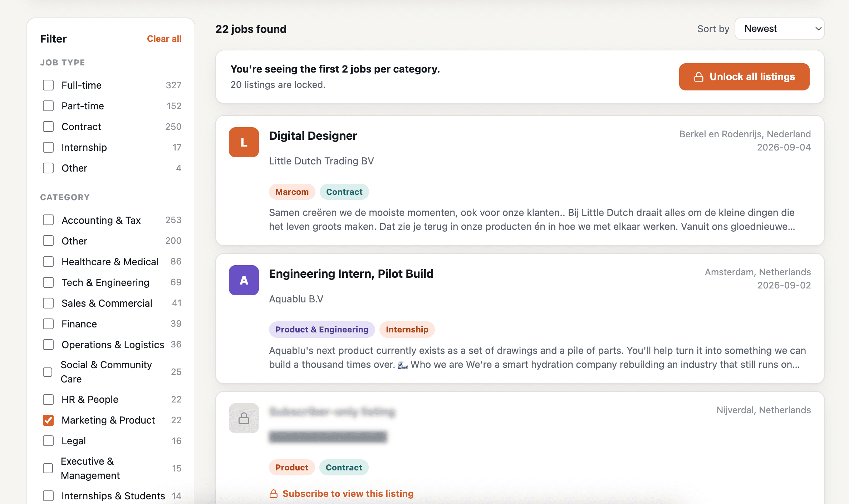Image resolution: width=849 pixels, height=504 pixels.
Task: Check the Accounting & Tax category
Action: tap(48, 220)
